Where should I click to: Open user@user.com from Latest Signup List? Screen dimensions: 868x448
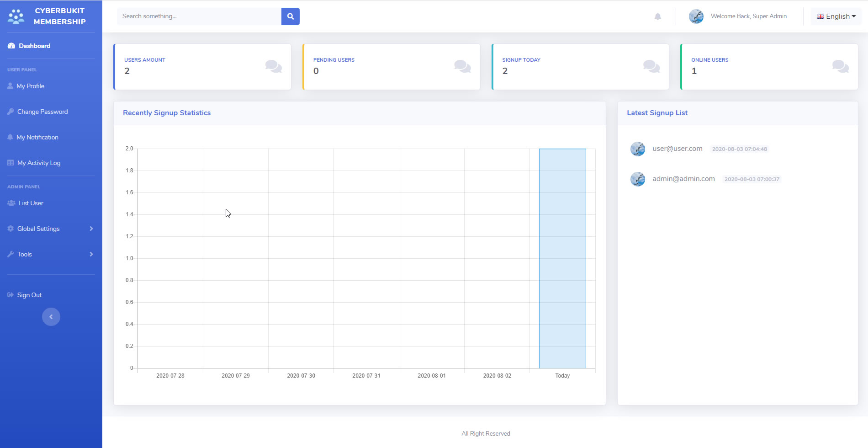677,149
